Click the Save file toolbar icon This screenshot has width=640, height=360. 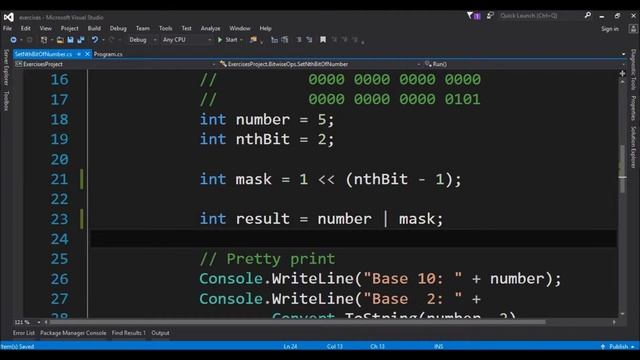70,40
